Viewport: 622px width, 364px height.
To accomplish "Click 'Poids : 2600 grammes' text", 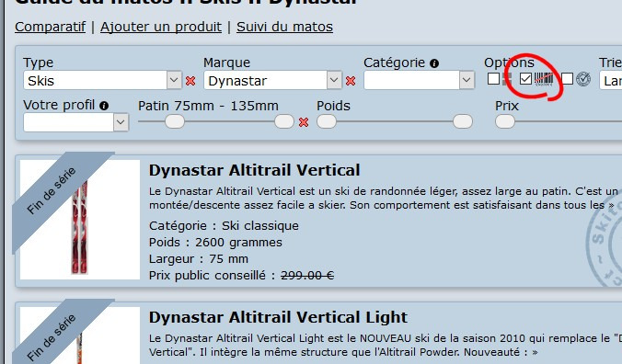I will pos(215,243).
